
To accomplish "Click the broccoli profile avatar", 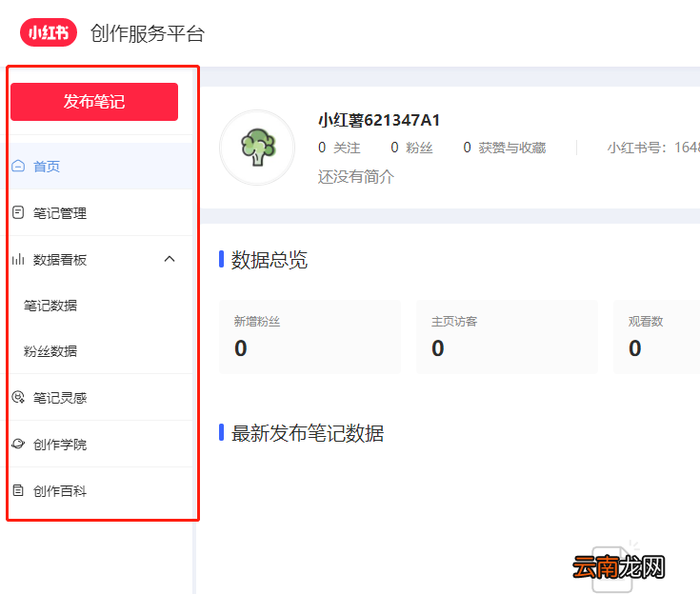I will (x=257, y=148).
